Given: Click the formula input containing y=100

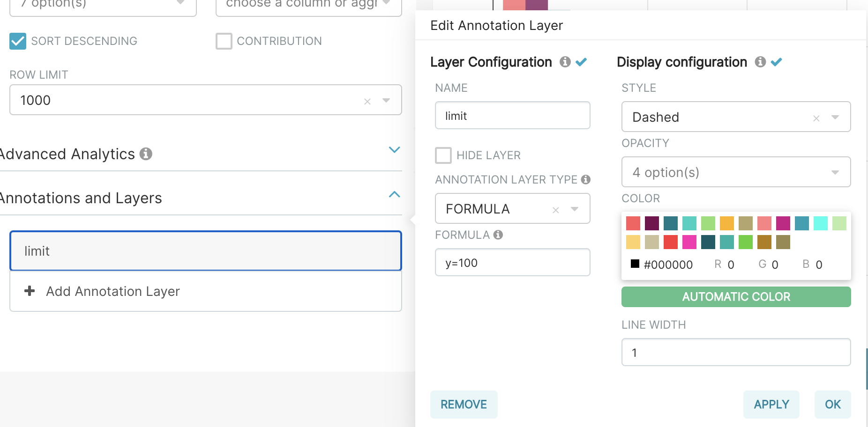Looking at the screenshot, I should [512, 262].
